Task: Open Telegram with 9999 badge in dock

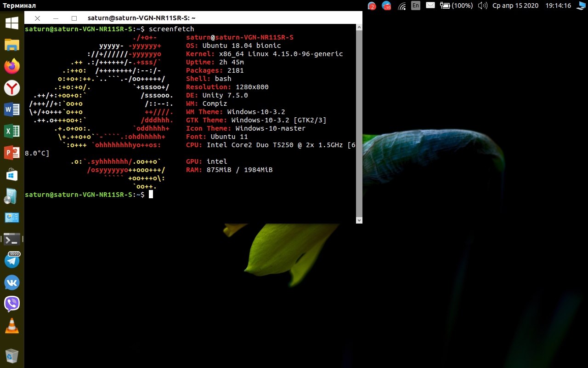Action: 12,260
